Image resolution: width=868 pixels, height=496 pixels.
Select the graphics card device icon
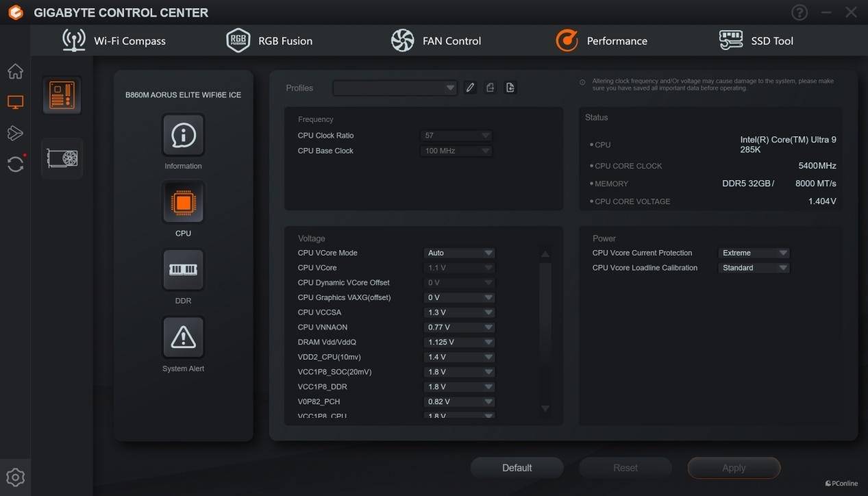[x=62, y=159]
